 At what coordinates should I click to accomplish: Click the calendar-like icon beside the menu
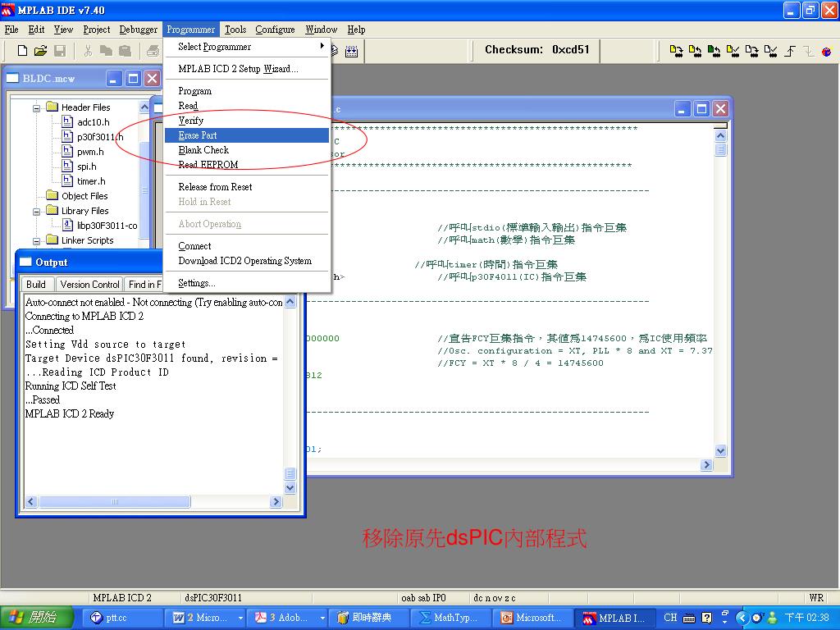[351, 52]
